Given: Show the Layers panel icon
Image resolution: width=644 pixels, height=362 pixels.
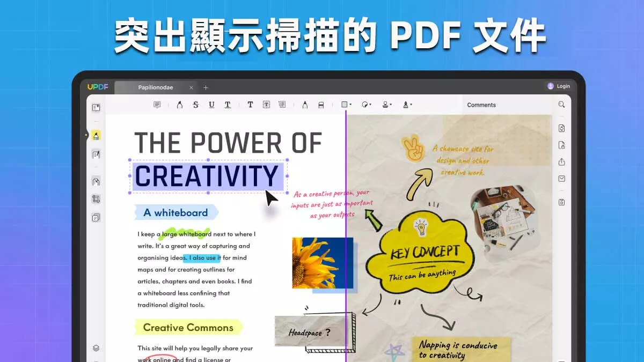Looking at the screenshot, I should pyautogui.click(x=96, y=348).
